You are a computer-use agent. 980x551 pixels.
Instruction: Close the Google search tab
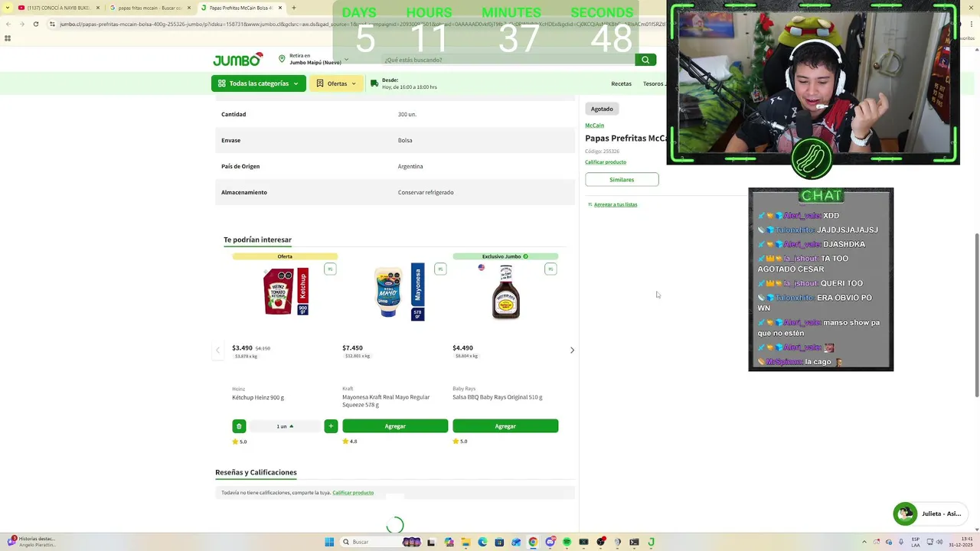189,8
